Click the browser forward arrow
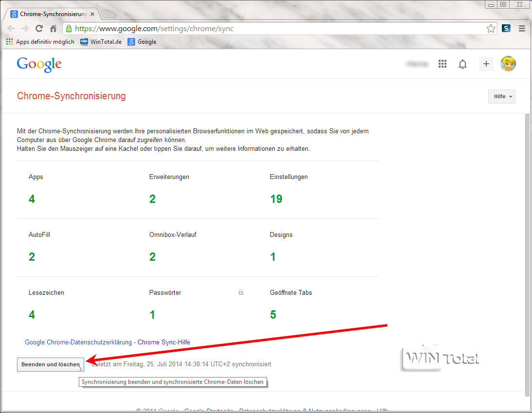The image size is (532, 413). tap(25, 29)
